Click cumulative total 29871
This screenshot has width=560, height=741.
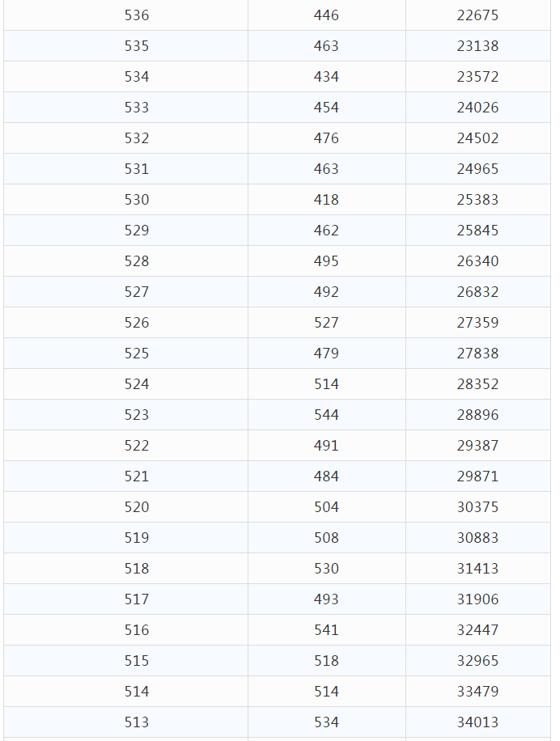(477, 476)
